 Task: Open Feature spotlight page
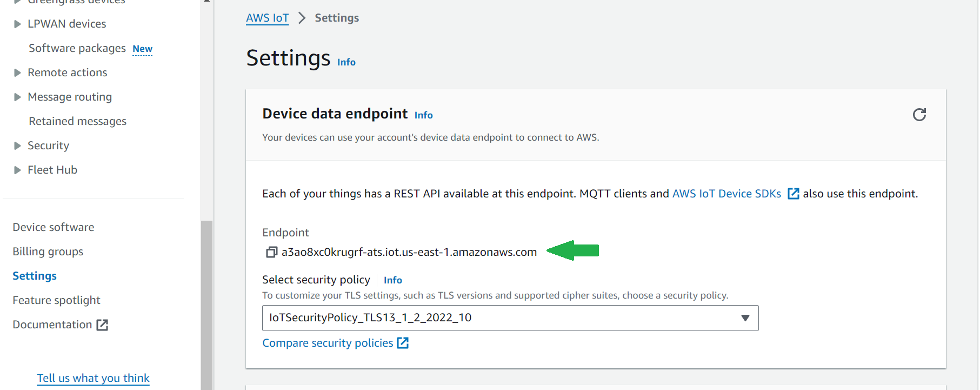coord(56,300)
